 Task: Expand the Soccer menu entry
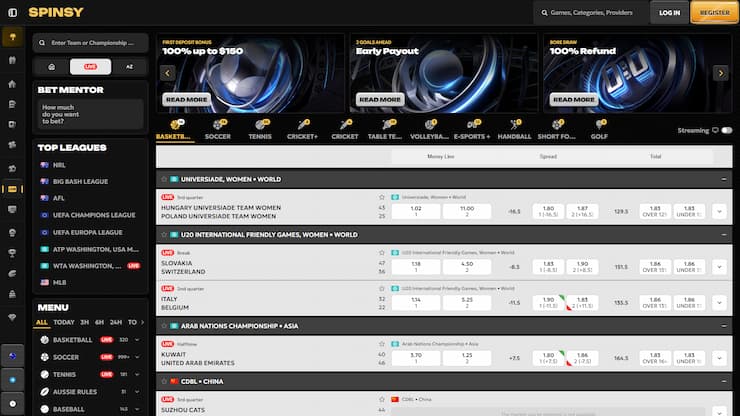[137, 357]
